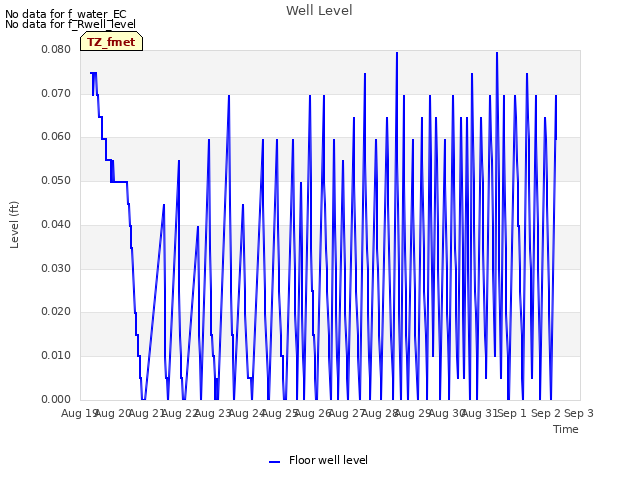Viewport: 640px width, 480px height.
Task: Click the blue legend line swatch
Action: point(275,462)
